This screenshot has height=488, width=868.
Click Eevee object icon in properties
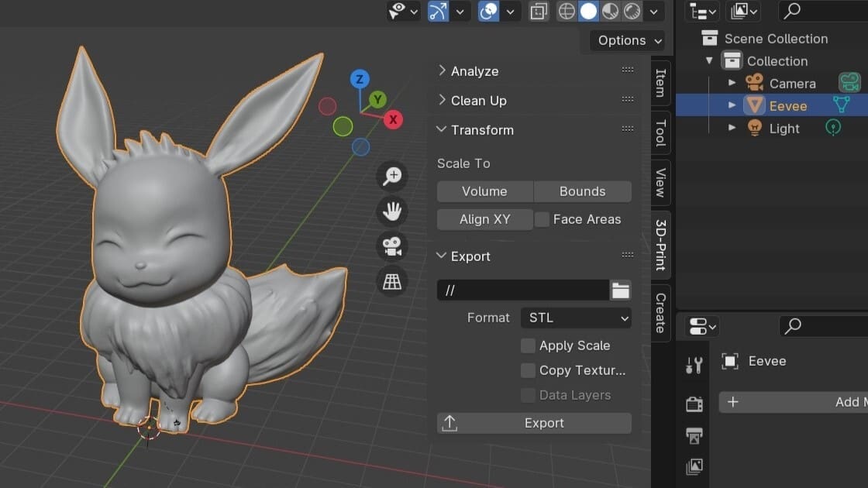(729, 361)
